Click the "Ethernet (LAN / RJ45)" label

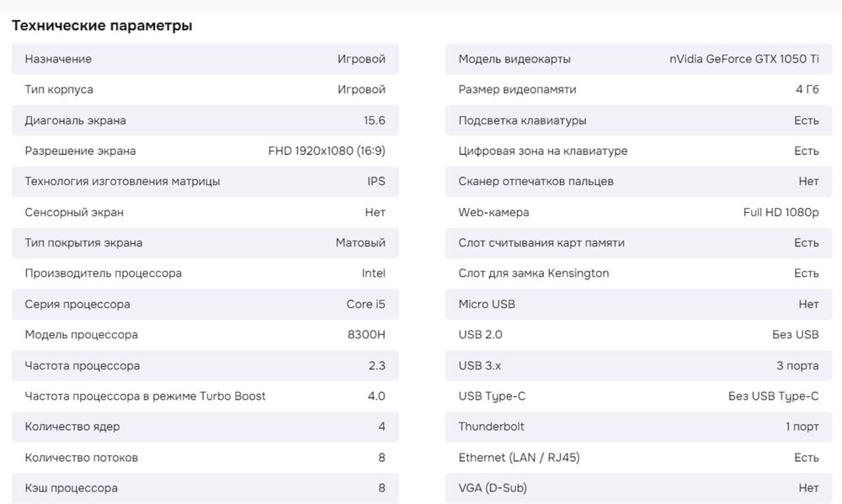tap(519, 458)
